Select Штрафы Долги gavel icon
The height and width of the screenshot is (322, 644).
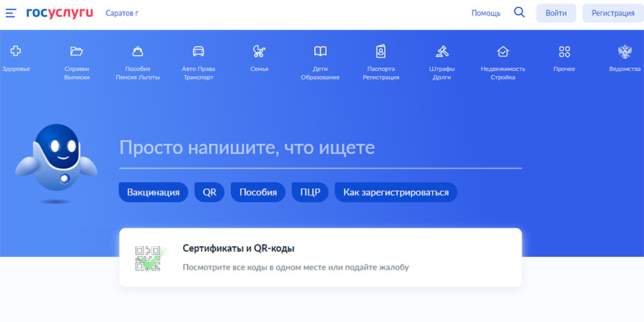click(441, 52)
